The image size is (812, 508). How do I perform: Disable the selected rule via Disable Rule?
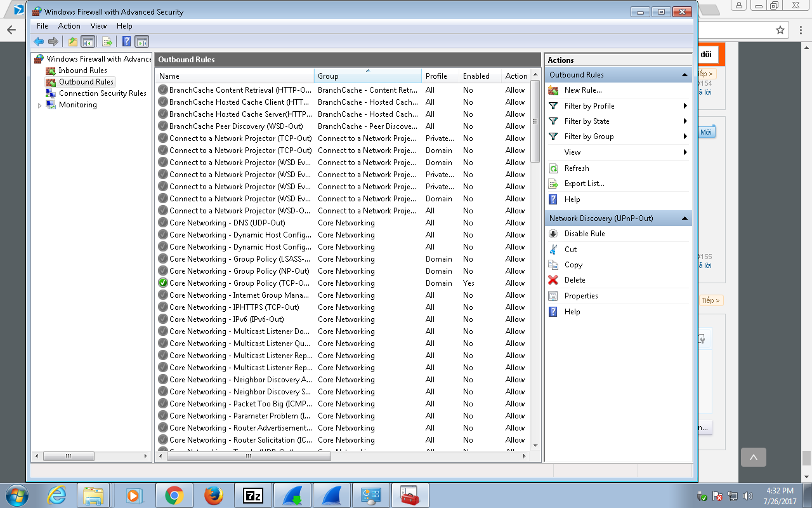(584, 234)
